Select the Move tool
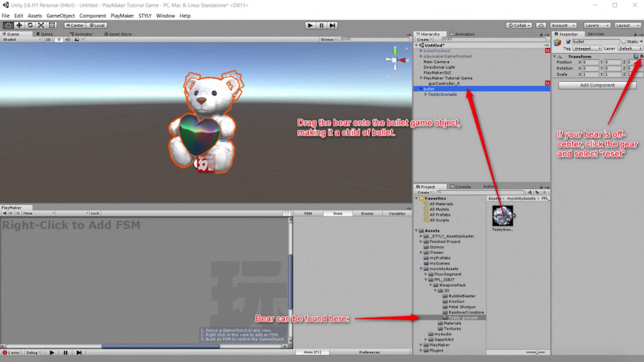Image resolution: width=644 pixels, height=362 pixels. click(x=19, y=25)
